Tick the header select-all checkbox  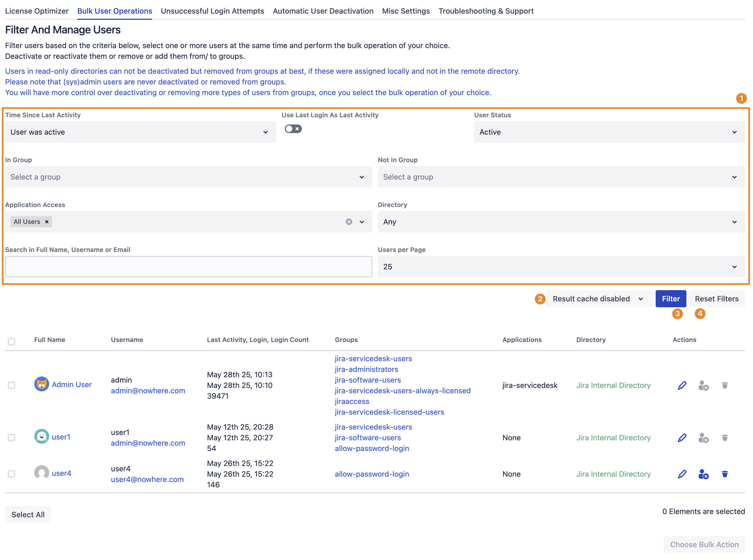pyautogui.click(x=11, y=341)
